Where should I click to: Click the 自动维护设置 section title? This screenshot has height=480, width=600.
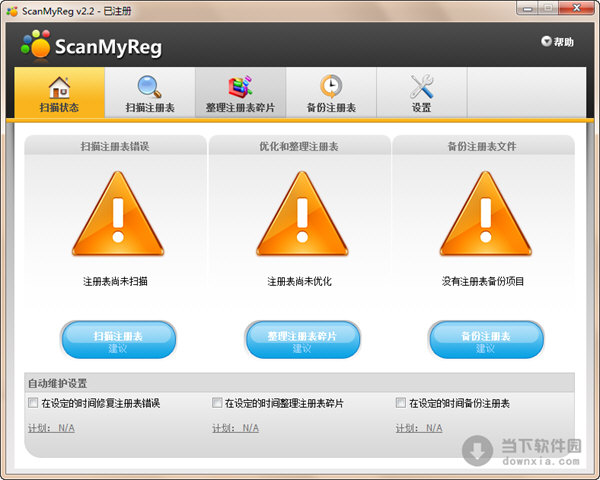click(x=57, y=383)
